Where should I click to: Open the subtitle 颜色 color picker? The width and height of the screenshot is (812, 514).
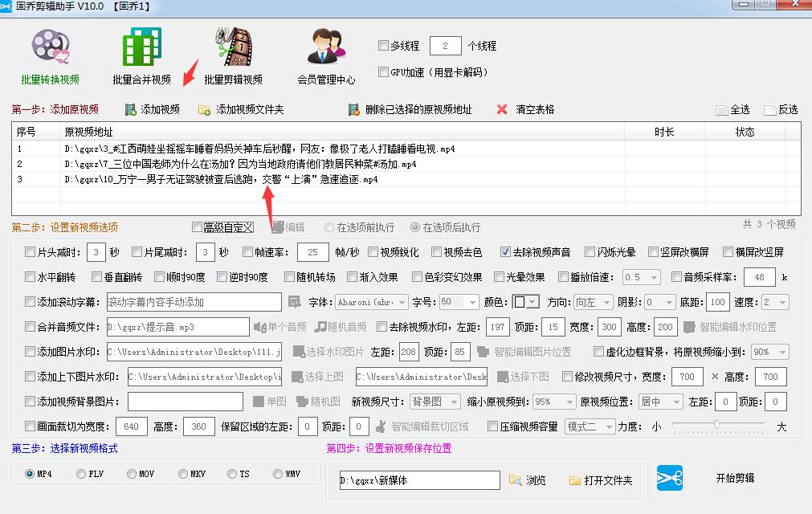coord(525,302)
